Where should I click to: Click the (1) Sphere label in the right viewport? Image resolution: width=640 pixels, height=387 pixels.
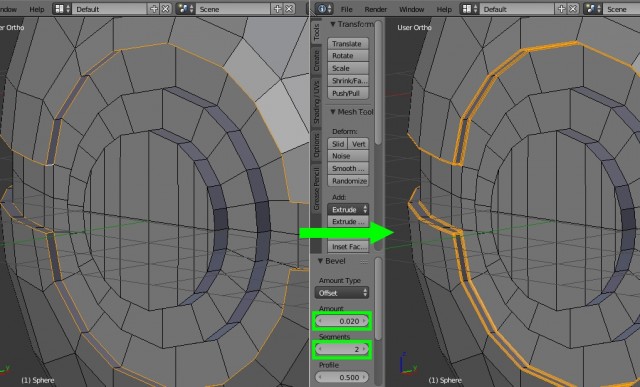click(x=445, y=380)
